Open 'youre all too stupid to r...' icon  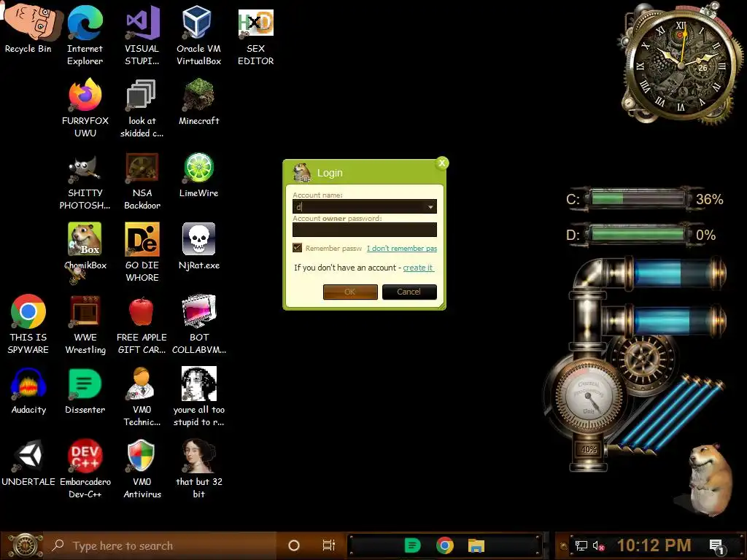[x=198, y=384]
